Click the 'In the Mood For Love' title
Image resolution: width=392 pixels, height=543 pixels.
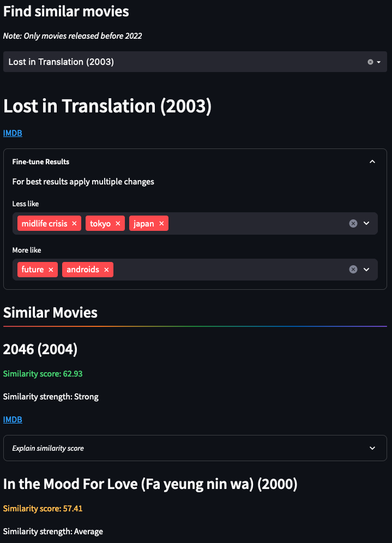click(150, 484)
